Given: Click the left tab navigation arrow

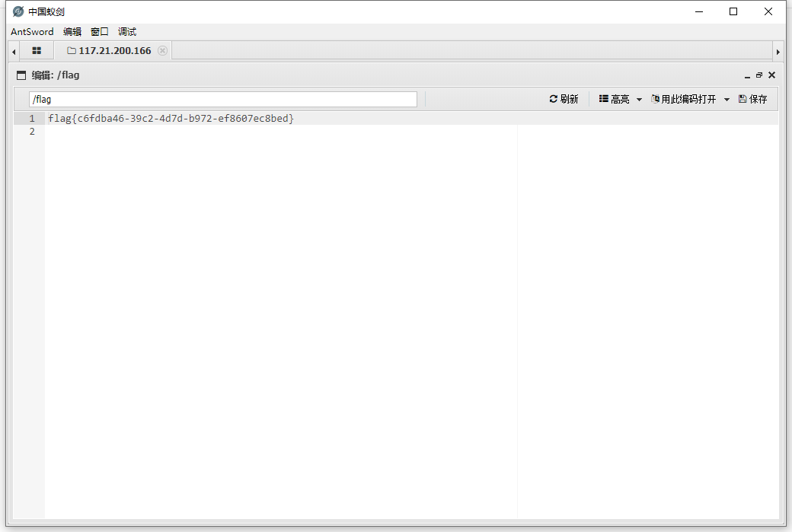Looking at the screenshot, I should (x=14, y=52).
